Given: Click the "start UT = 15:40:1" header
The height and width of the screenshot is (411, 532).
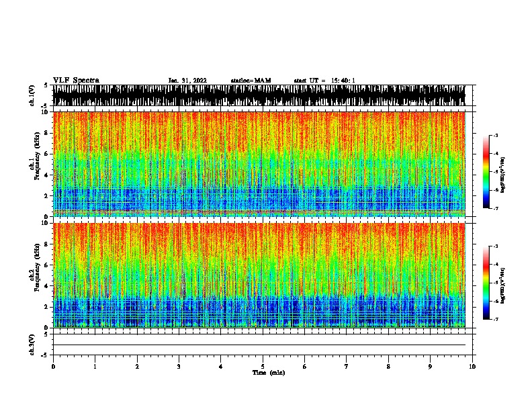Looking at the screenshot, I should [324, 81].
